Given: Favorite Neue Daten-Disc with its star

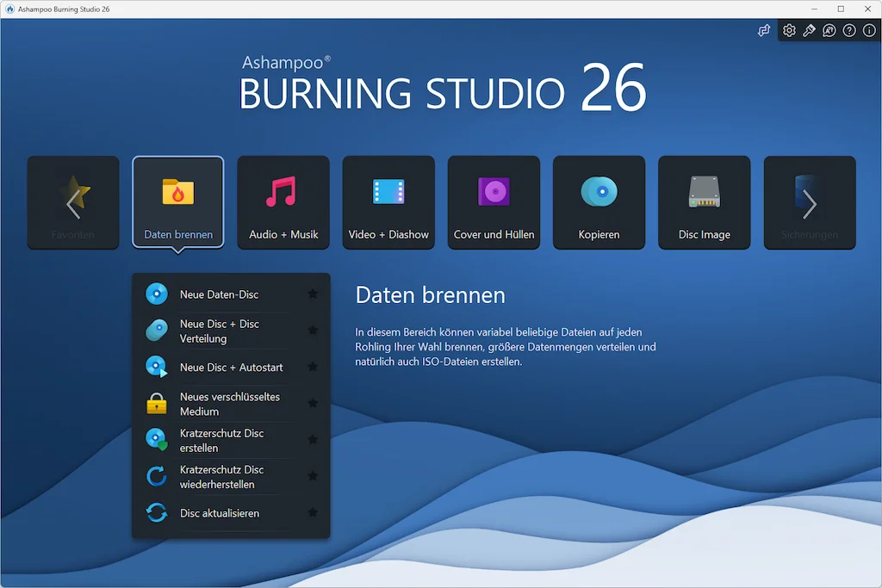Looking at the screenshot, I should coord(313,294).
